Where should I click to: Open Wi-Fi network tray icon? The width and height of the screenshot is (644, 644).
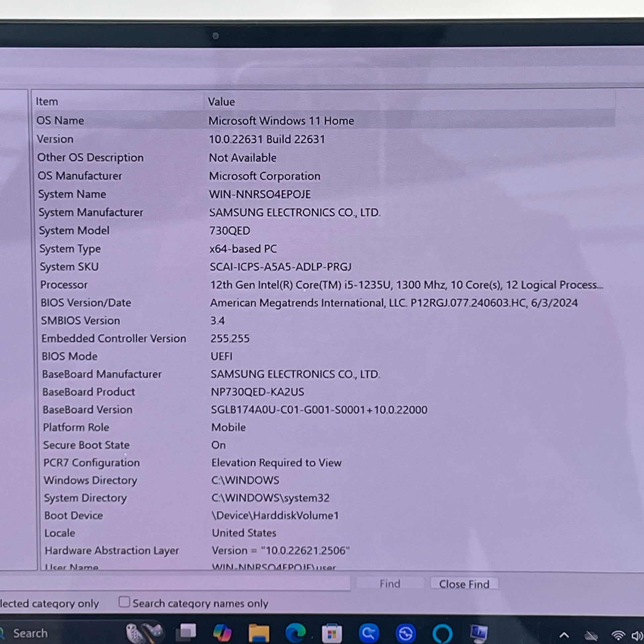click(x=618, y=635)
